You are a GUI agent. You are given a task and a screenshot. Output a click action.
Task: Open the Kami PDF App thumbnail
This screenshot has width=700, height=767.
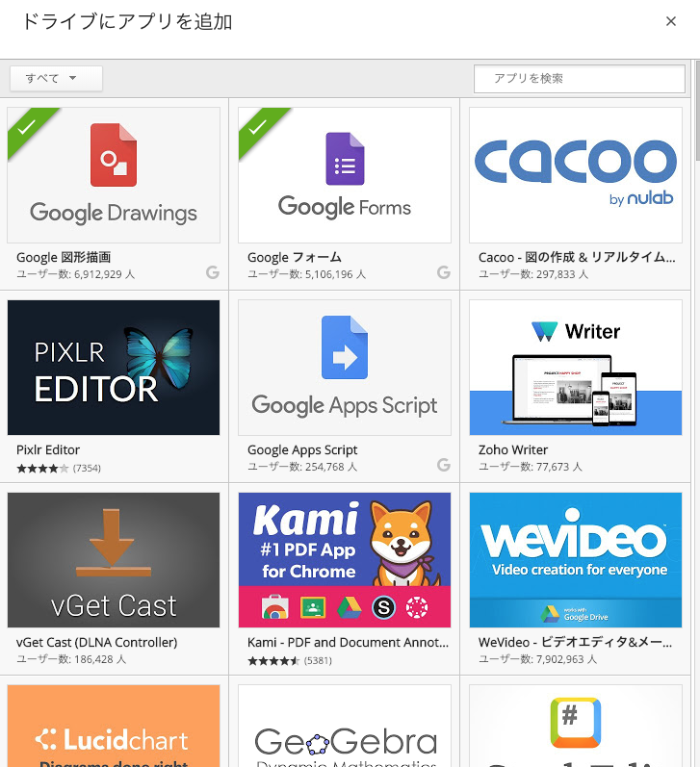[x=345, y=560]
